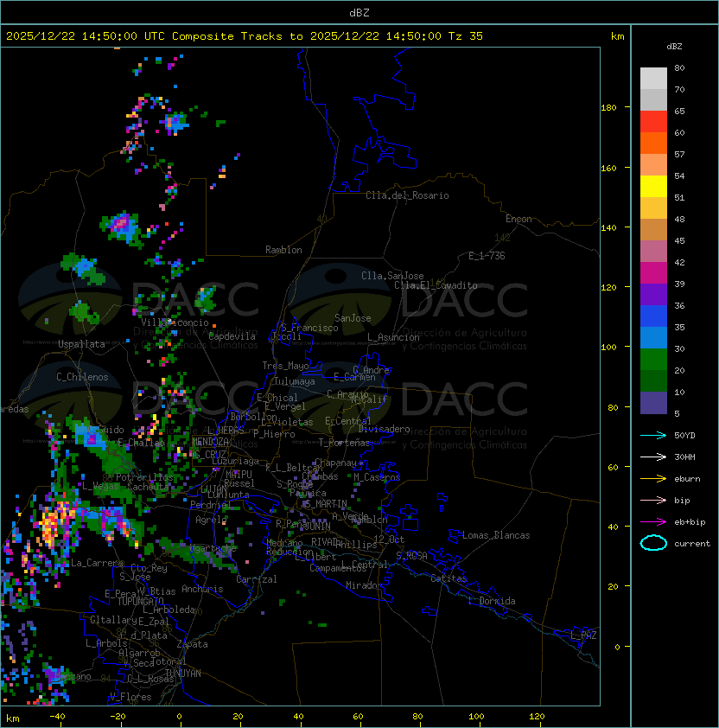
Task: Pick the magenta 39-42 dBZ color band
Action: (x=653, y=273)
